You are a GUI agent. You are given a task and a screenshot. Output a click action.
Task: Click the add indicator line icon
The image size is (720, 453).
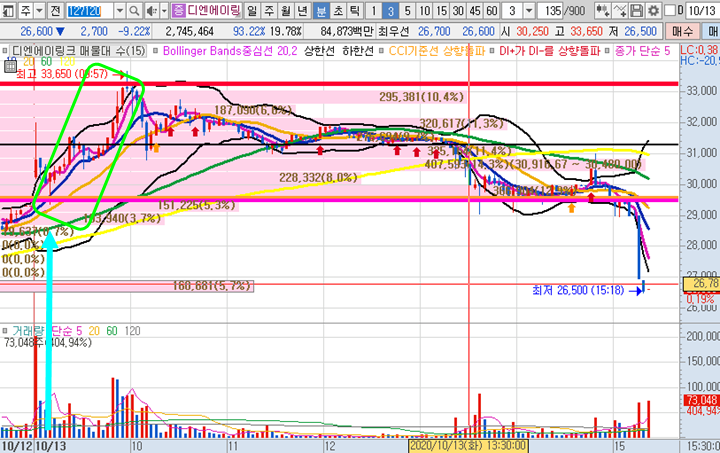pos(619,10)
